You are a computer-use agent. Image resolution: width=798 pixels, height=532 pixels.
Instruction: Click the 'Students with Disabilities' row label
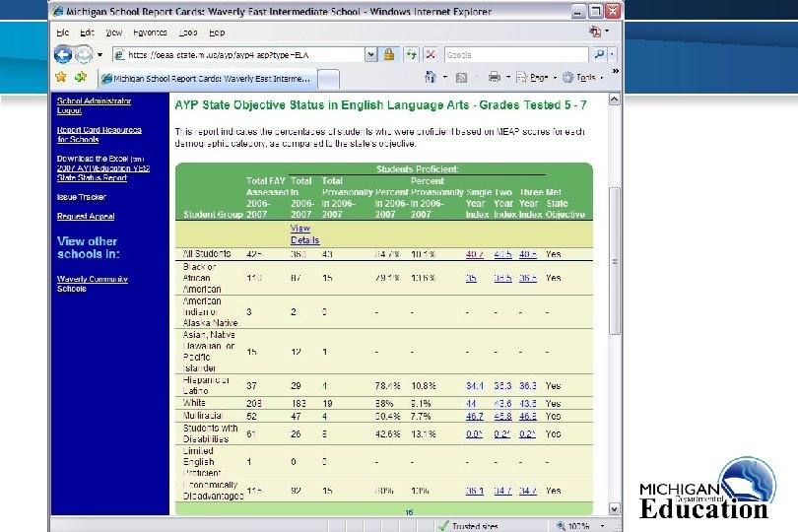coord(210,433)
